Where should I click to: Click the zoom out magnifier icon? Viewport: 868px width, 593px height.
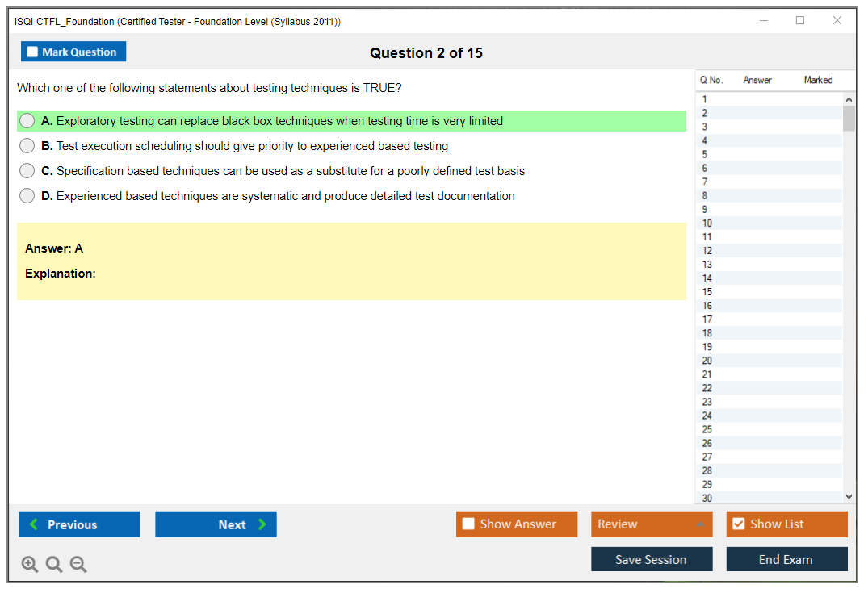pyautogui.click(x=78, y=565)
